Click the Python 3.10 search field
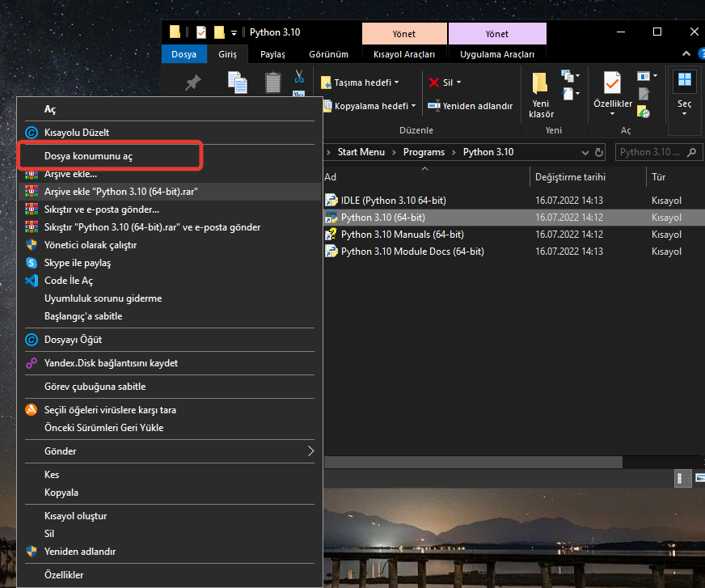The image size is (705, 588). point(649,152)
